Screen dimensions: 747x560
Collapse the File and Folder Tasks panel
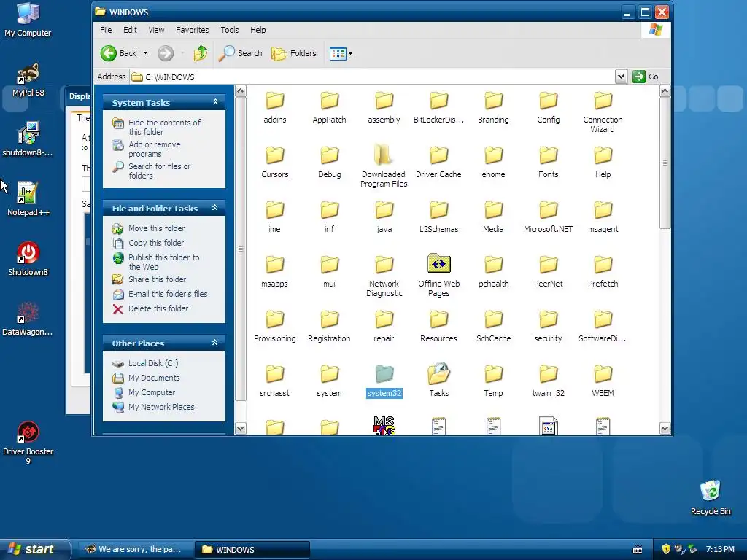(215, 208)
